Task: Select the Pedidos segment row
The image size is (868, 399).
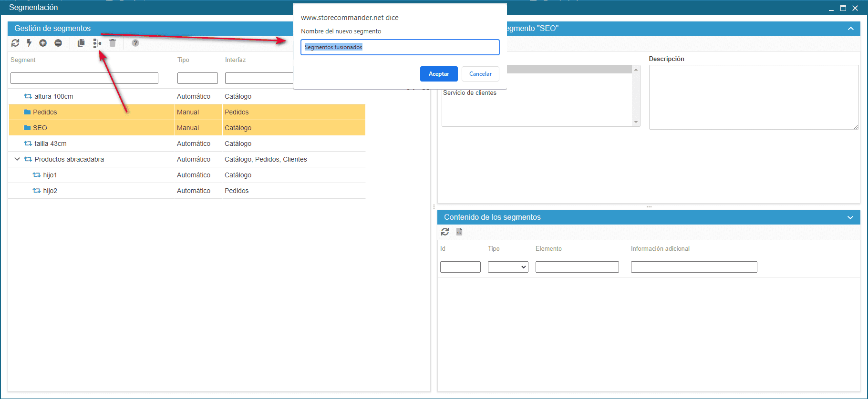Action: click(45, 112)
